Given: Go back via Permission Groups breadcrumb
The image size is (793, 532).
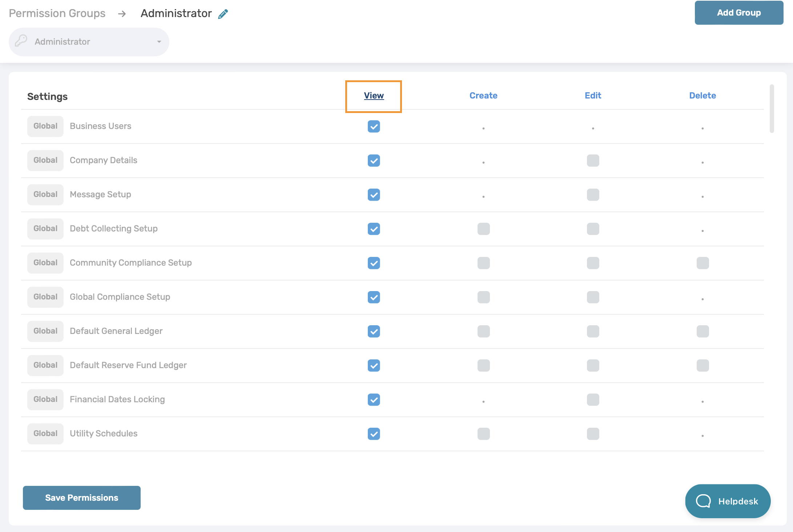Looking at the screenshot, I should coord(57,13).
